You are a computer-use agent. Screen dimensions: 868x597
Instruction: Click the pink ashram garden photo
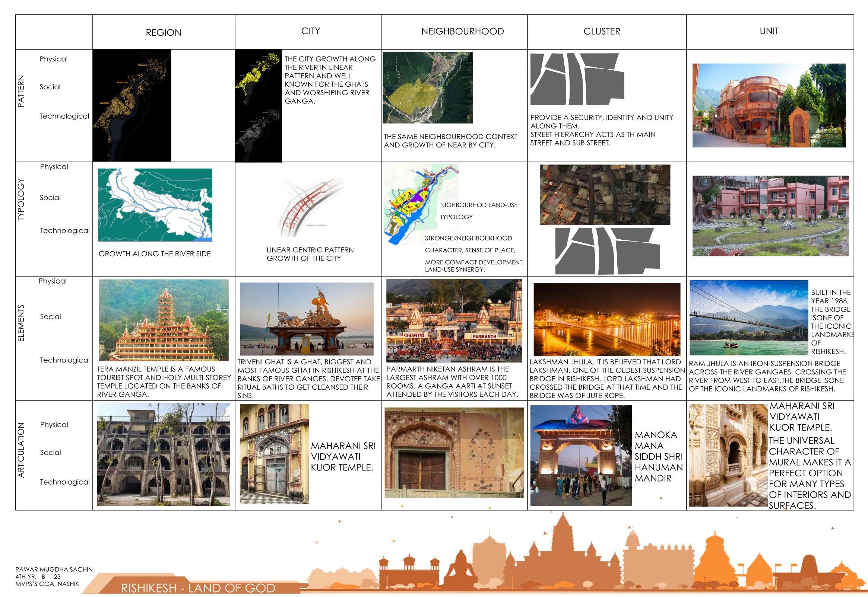pos(770,216)
